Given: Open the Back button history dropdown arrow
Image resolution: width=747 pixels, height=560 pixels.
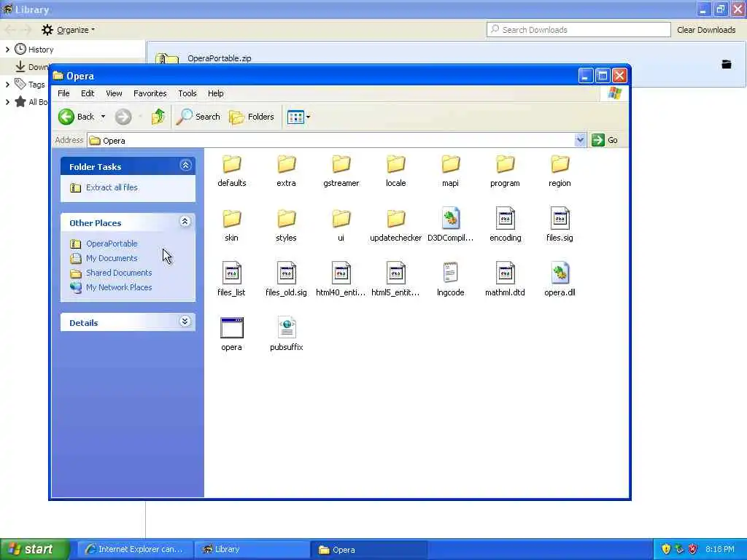Looking at the screenshot, I should (x=103, y=117).
